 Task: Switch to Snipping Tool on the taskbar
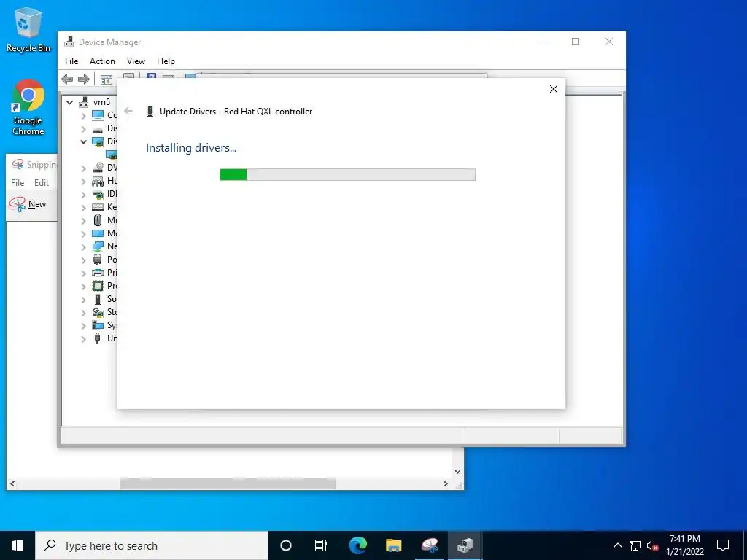point(430,545)
